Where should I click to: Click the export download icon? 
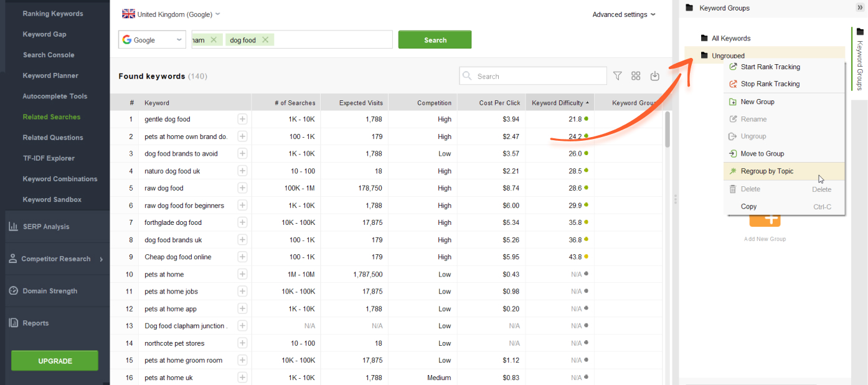(x=654, y=76)
